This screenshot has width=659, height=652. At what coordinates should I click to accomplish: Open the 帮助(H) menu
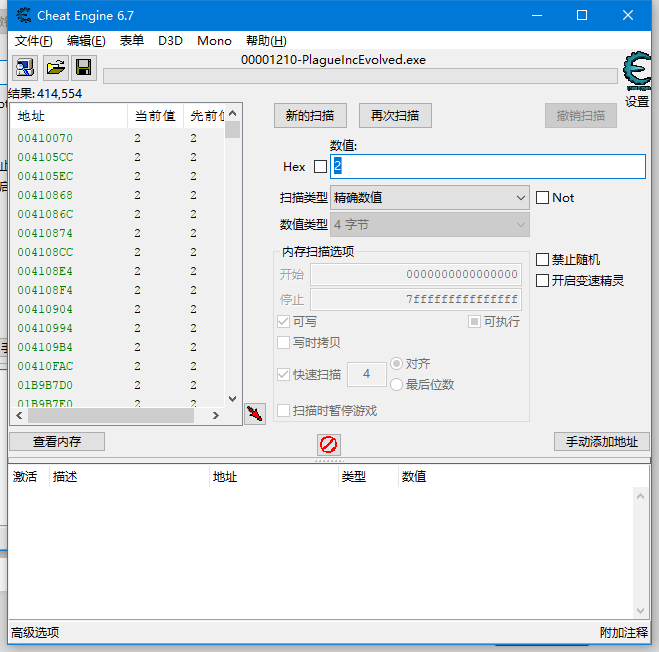[x=266, y=41]
